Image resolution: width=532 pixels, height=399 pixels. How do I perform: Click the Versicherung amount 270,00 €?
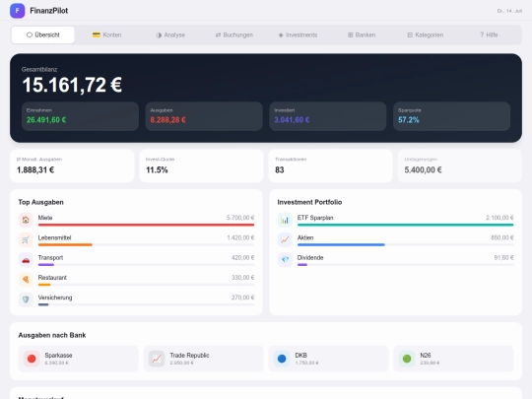(x=243, y=298)
